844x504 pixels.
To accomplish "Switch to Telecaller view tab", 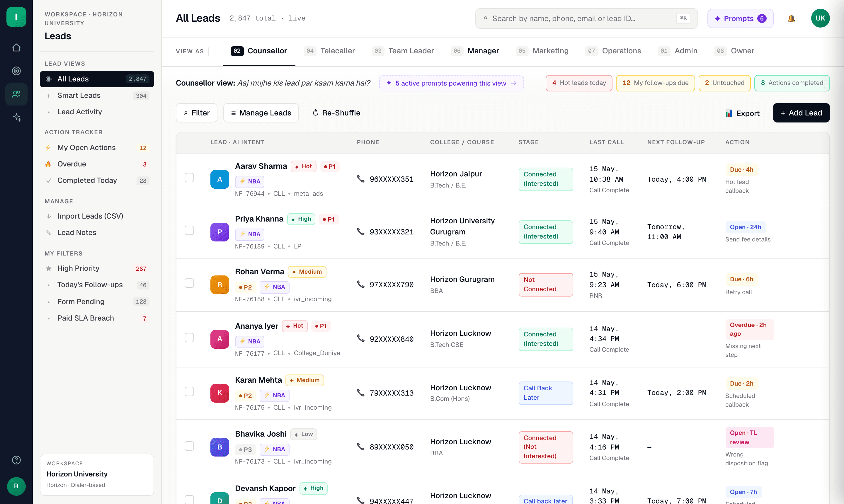I will (x=329, y=51).
